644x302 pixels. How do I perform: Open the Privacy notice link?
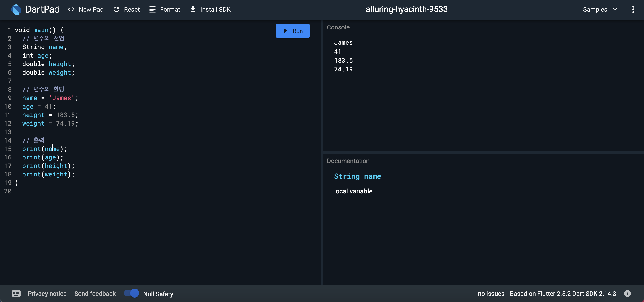(x=47, y=294)
